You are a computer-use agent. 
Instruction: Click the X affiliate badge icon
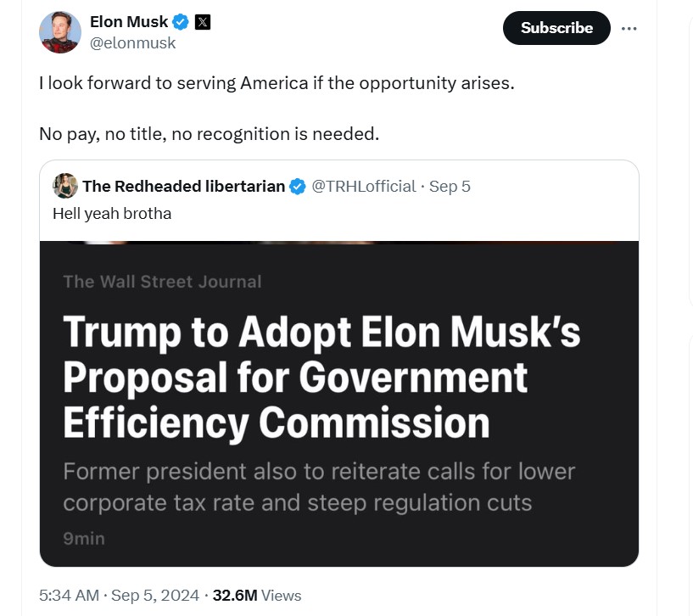point(202,22)
